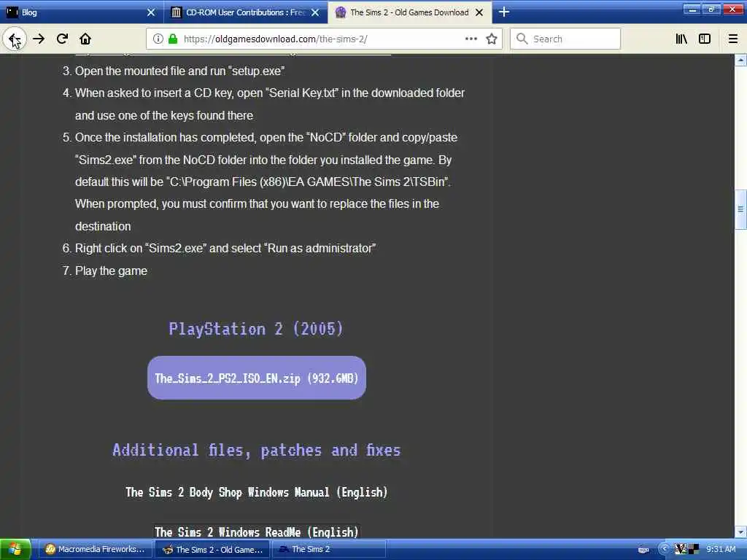This screenshot has height=560, width=747.
Task: Go forward to the next page
Action: coord(39,39)
